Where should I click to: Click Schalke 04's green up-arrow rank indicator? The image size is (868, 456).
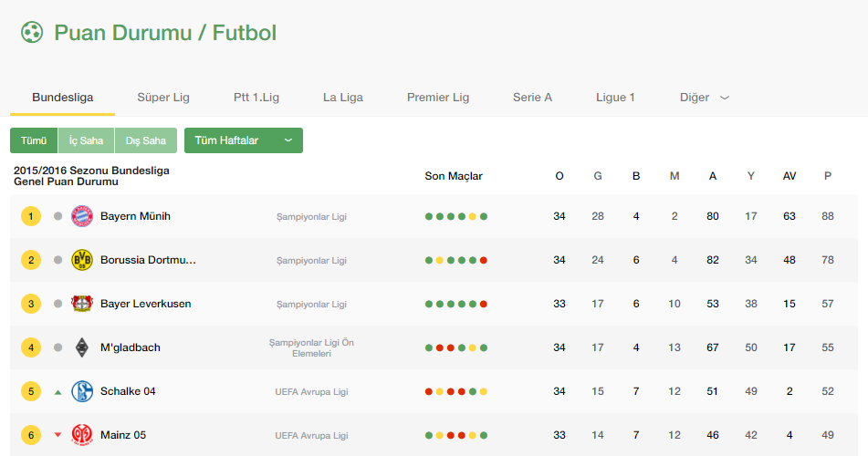58,392
